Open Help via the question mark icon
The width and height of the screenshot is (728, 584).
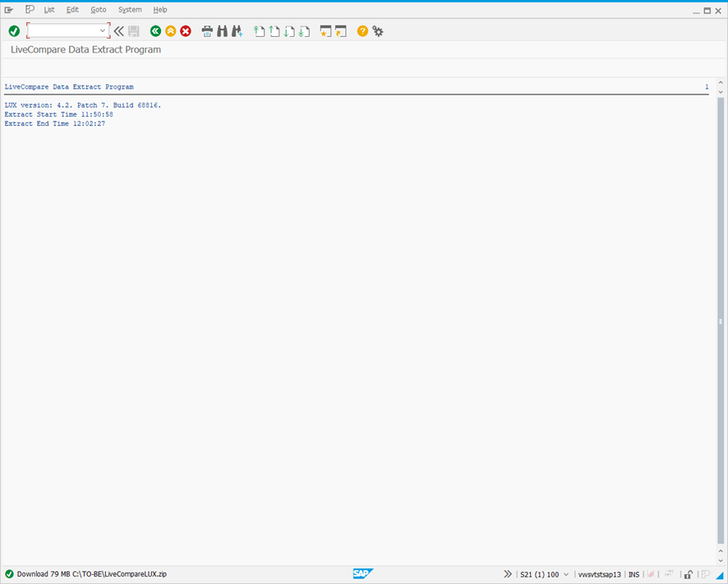click(362, 31)
